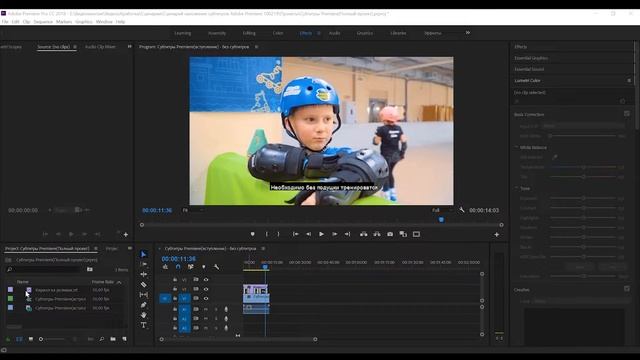Add marker in timeline header
Image resolution: width=640 pixels, height=360 pixels.
(x=204, y=267)
